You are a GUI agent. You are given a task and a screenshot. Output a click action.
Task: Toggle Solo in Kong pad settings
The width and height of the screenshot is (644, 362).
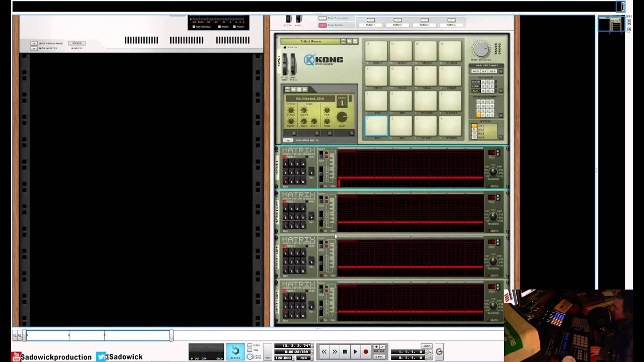pyautogui.click(x=493, y=71)
